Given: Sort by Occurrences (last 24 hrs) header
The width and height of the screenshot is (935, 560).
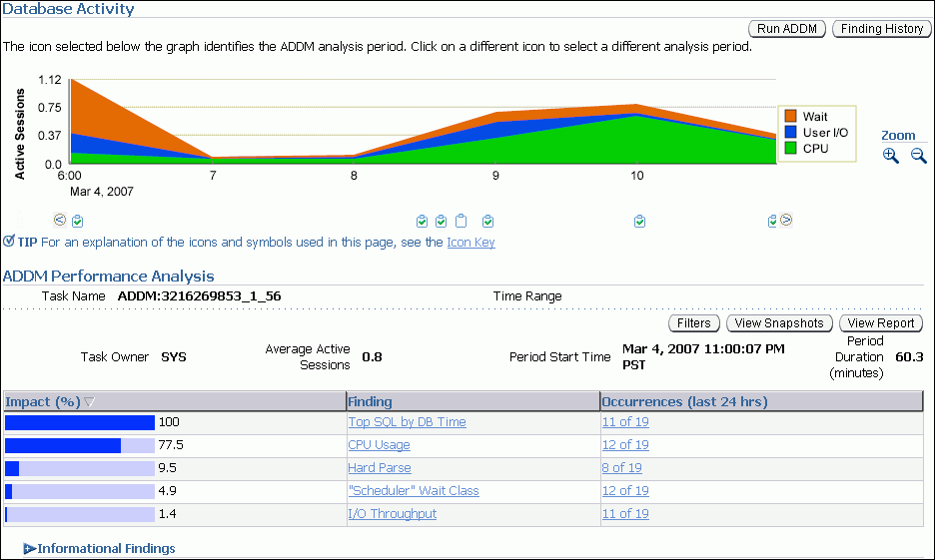Looking at the screenshot, I should point(684,401).
